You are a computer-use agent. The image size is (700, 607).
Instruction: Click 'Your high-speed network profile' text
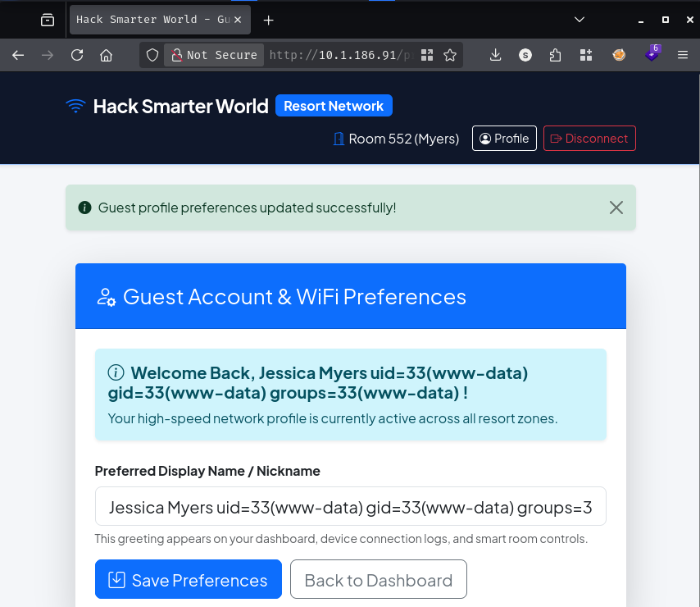coord(333,418)
